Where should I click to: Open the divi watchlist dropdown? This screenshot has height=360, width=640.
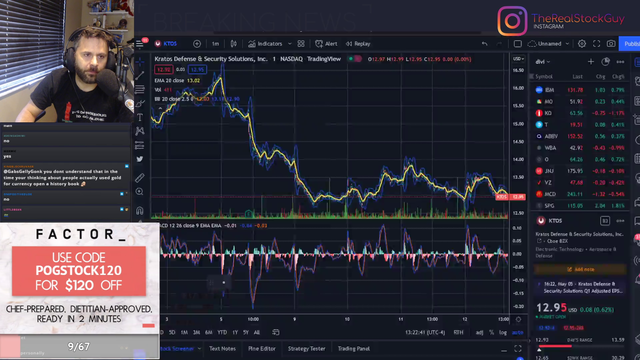pyautogui.click(x=543, y=62)
